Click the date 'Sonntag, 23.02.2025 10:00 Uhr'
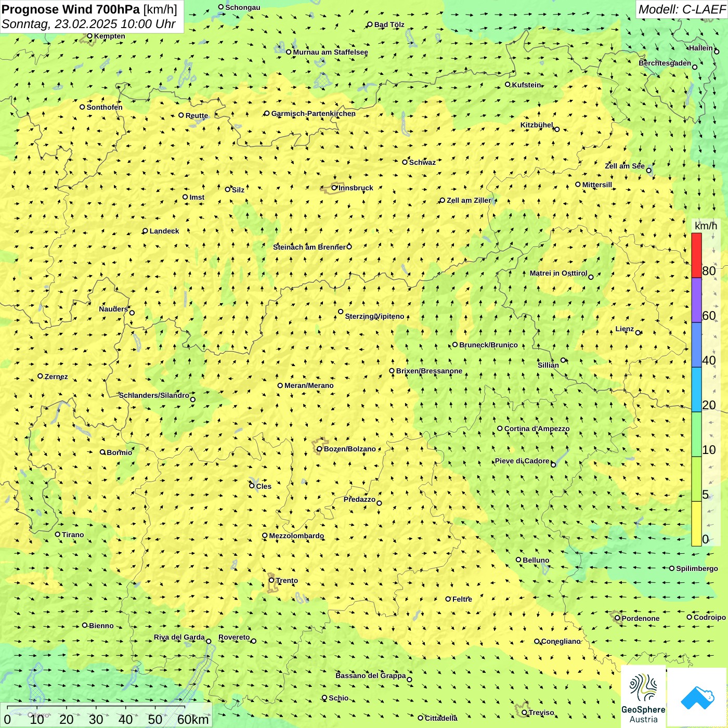 88,24
